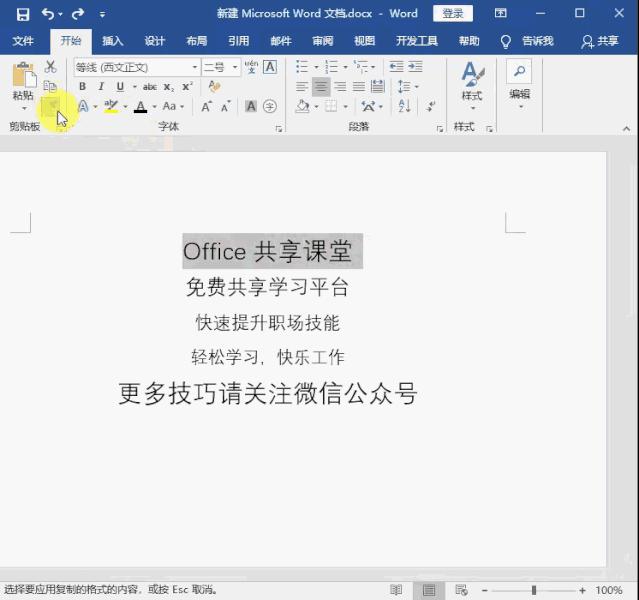639x600 pixels.
Task: Switch to the 布局 (Layout) tab
Action: pyautogui.click(x=196, y=41)
